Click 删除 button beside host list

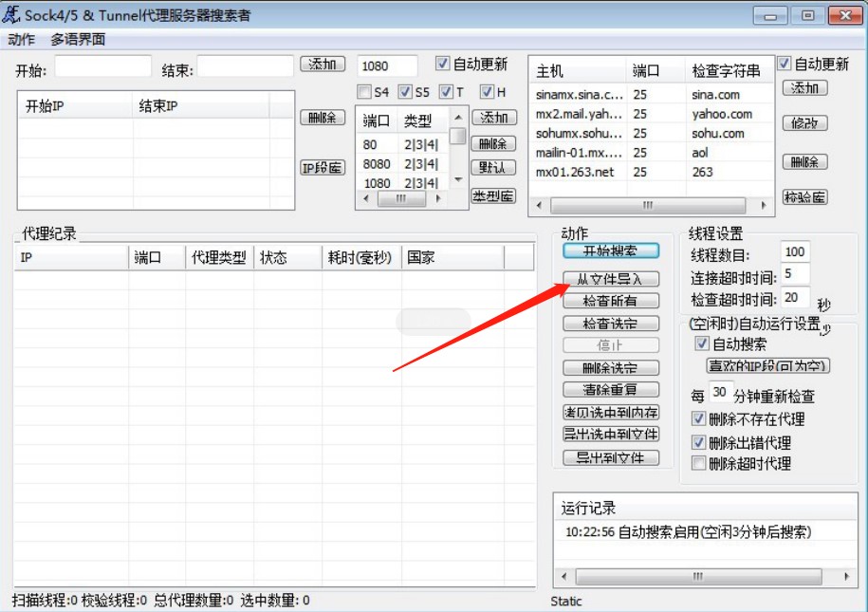point(804,161)
